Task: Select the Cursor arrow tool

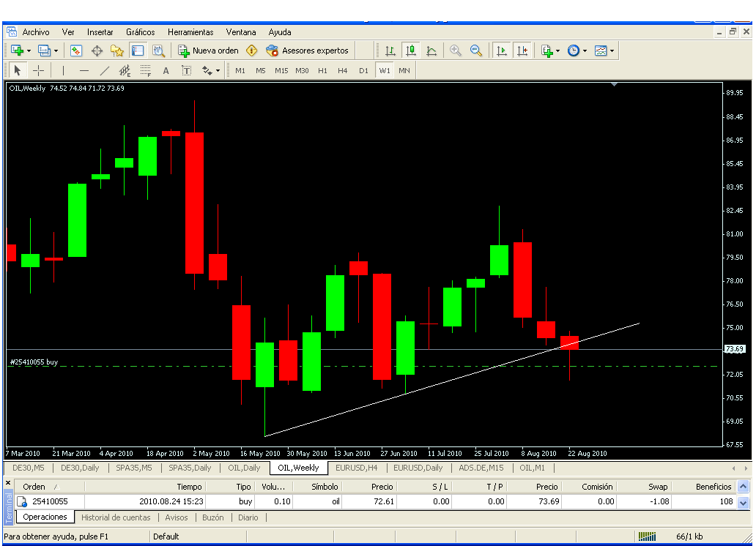Action: pos(18,70)
